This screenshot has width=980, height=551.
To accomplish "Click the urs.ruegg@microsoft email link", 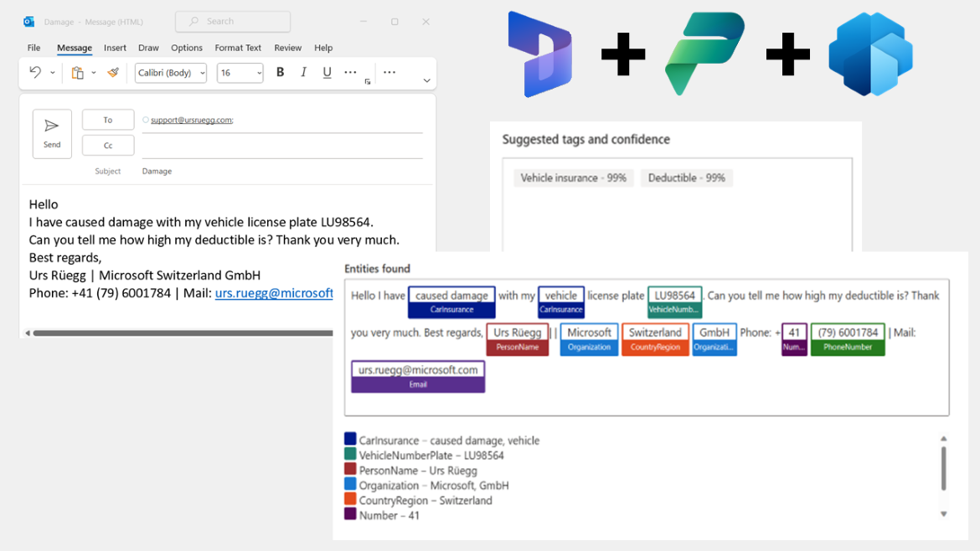I will [x=274, y=293].
